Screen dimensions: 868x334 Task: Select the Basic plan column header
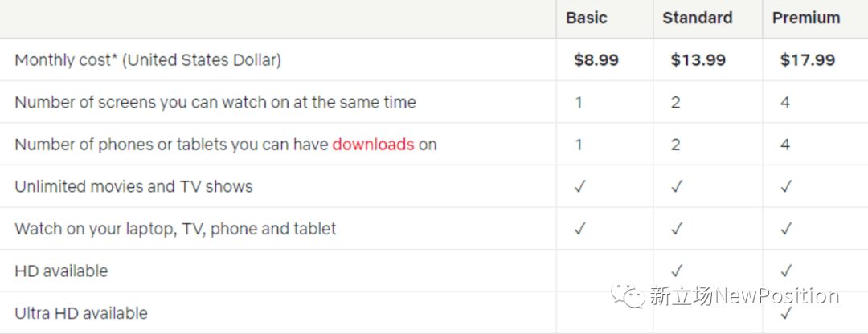coord(586,18)
